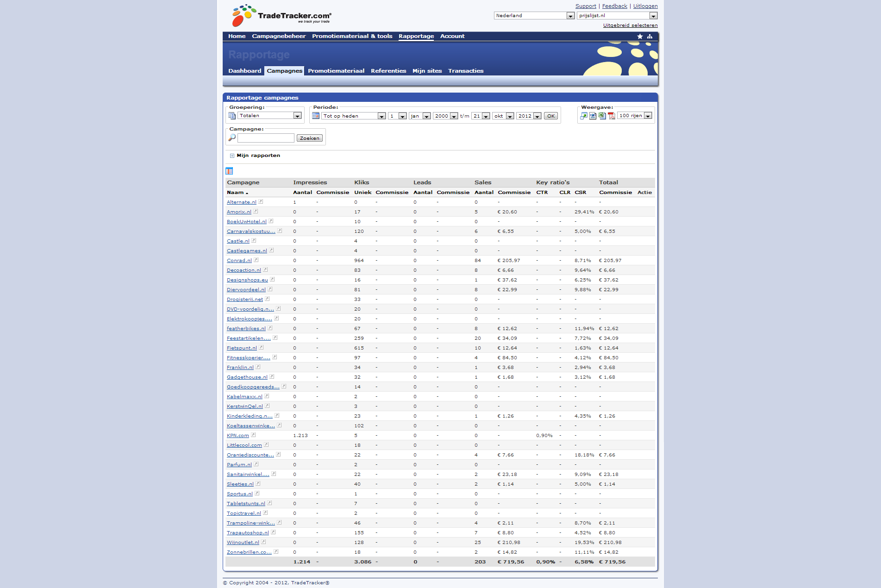Viewport: 881px width, 588px height.
Task: Expand the Mijn rapporten section
Action: pos(232,156)
